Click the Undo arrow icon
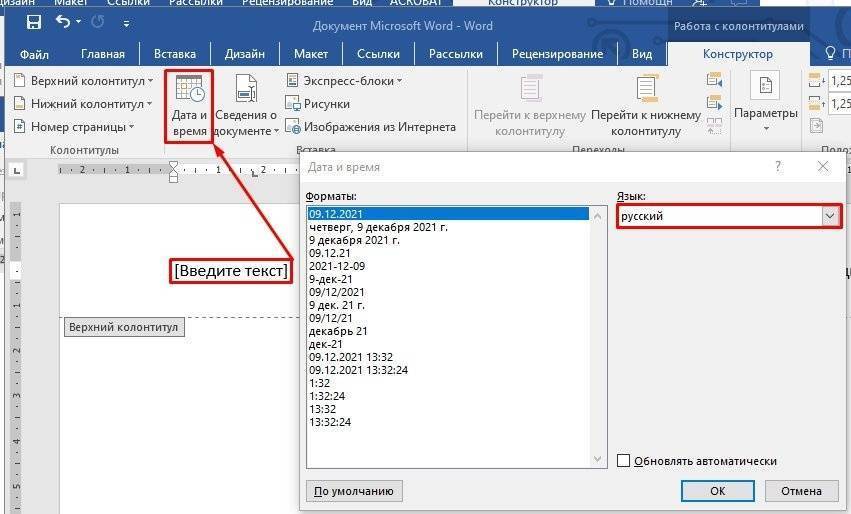Screen dimensions: 851x514 64,21
